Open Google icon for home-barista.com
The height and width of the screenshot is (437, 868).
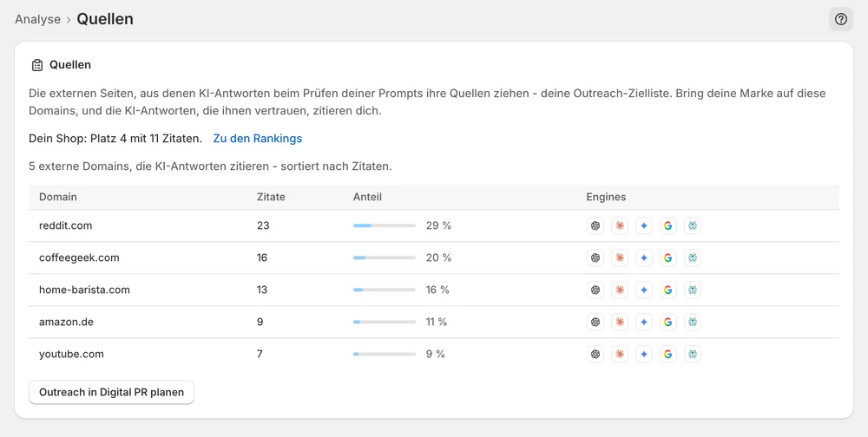668,290
